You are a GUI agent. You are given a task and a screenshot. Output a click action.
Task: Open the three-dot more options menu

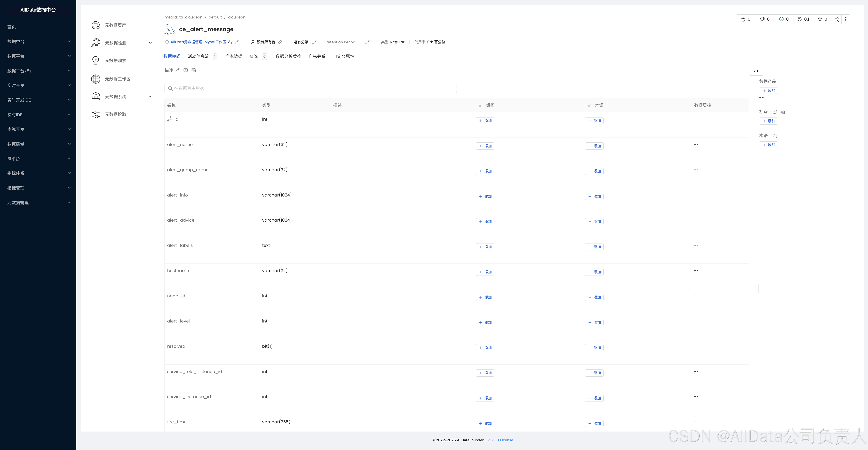coord(846,19)
